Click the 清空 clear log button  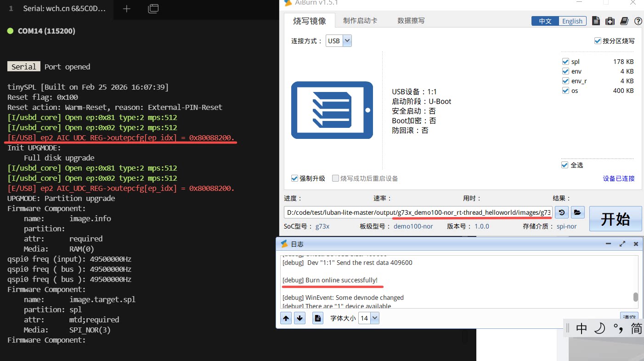point(629,317)
